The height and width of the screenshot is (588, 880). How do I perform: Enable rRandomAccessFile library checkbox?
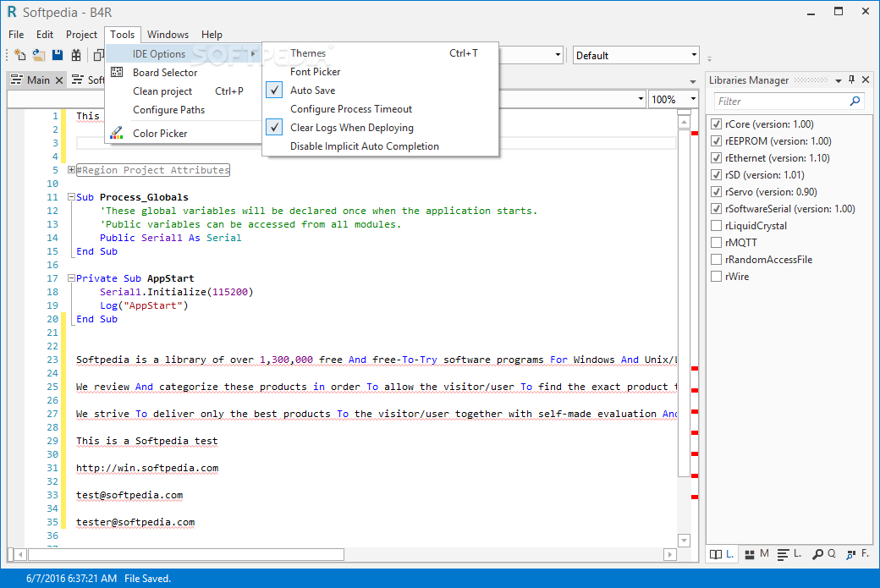(716, 259)
